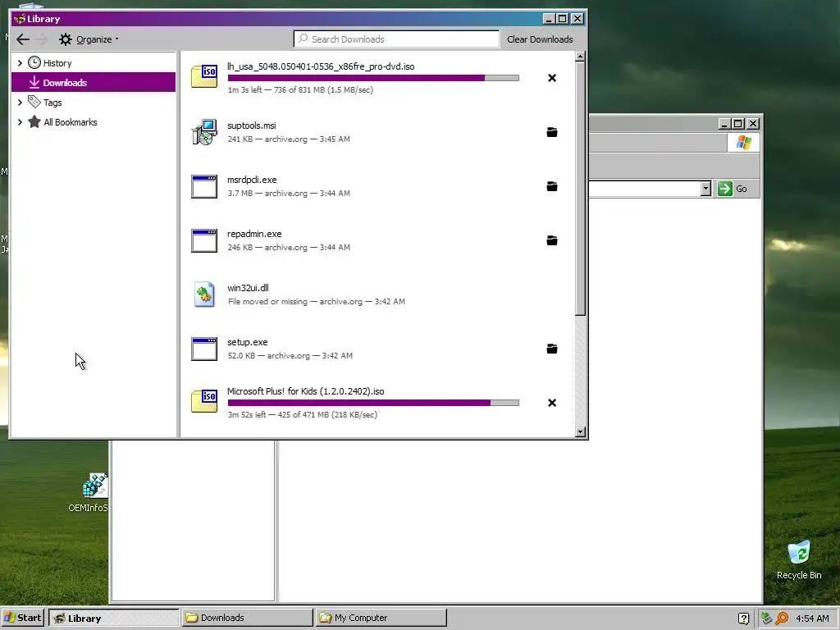Viewport: 840px width, 630px height.
Task: Click the magnifier tray icon
Action: (782, 619)
